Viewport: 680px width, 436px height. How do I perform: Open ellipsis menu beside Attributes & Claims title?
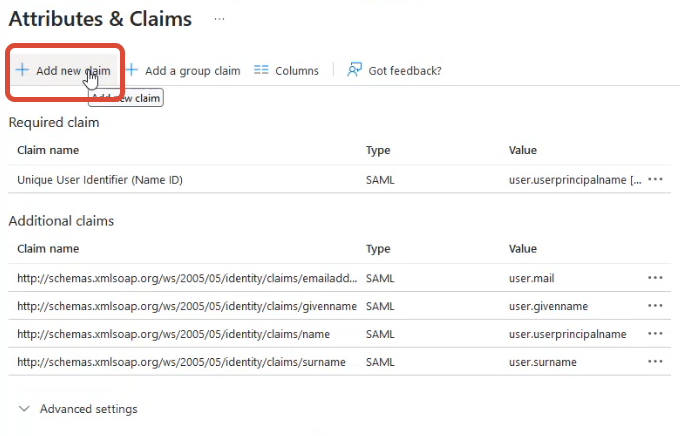[x=219, y=19]
